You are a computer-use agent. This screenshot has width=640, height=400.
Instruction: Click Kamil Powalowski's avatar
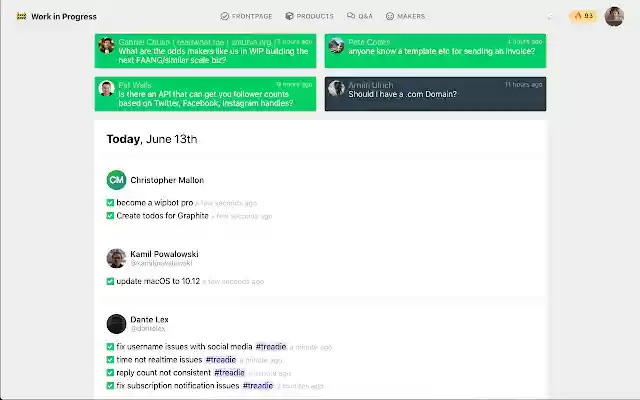(116, 258)
